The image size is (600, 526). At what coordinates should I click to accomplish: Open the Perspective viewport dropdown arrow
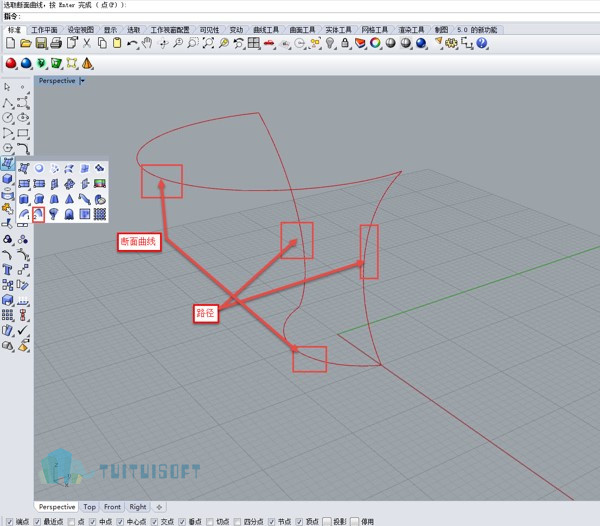[x=82, y=81]
